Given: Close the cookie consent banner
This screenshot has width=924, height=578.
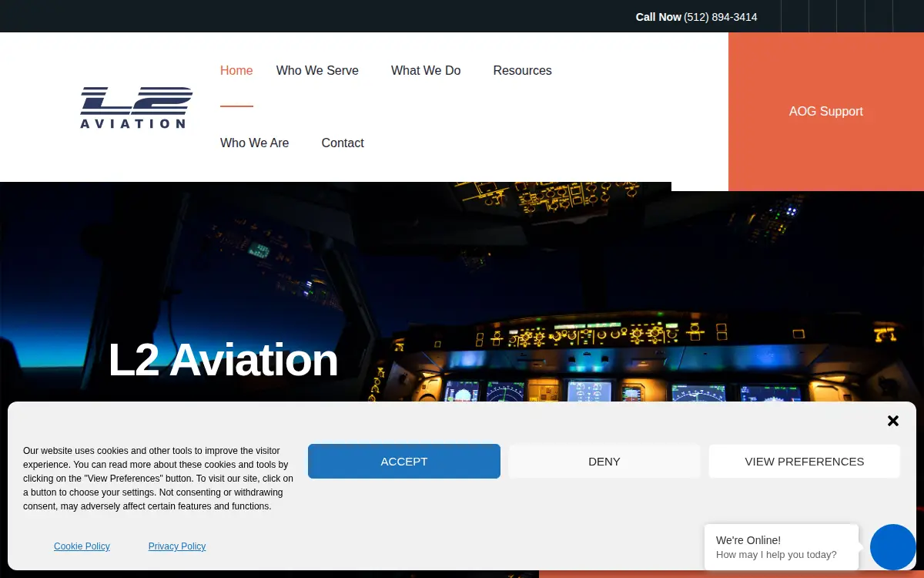Looking at the screenshot, I should coord(893,421).
